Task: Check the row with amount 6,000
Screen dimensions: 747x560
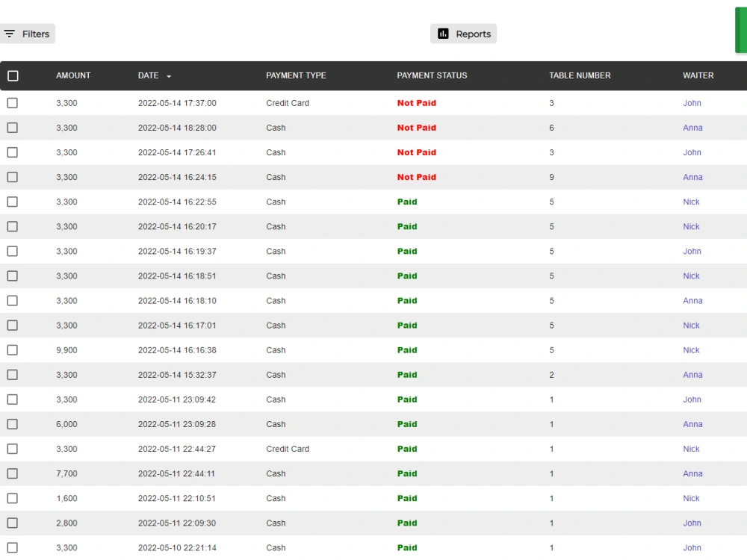Action: (13, 424)
